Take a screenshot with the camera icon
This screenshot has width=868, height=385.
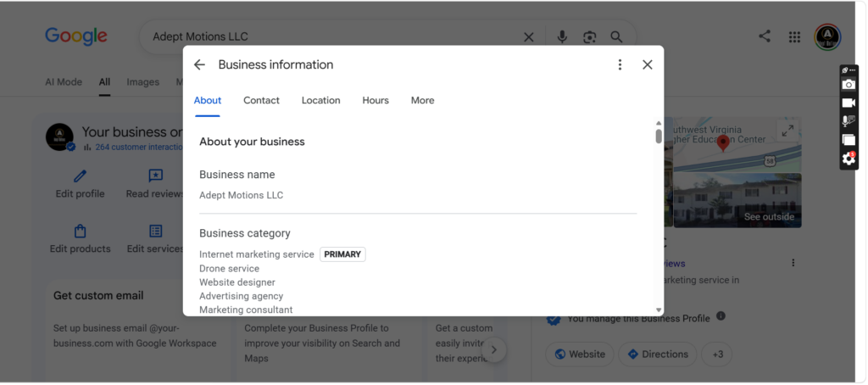849,85
